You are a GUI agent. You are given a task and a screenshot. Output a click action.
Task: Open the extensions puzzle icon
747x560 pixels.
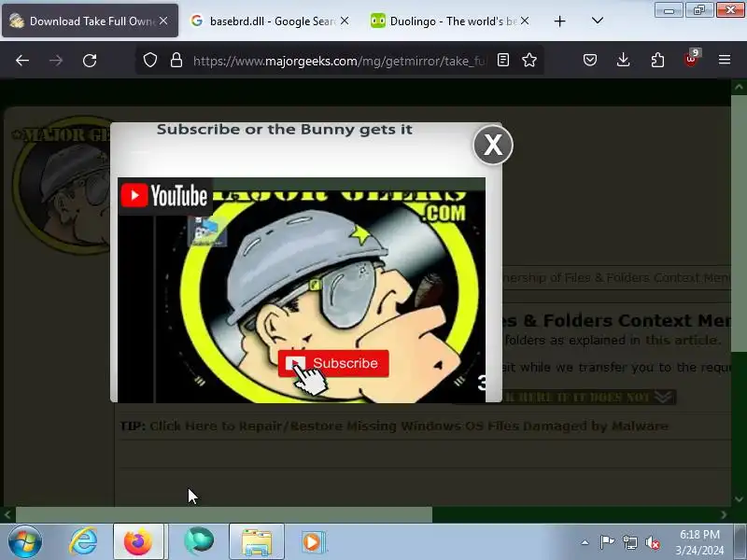pyautogui.click(x=657, y=60)
